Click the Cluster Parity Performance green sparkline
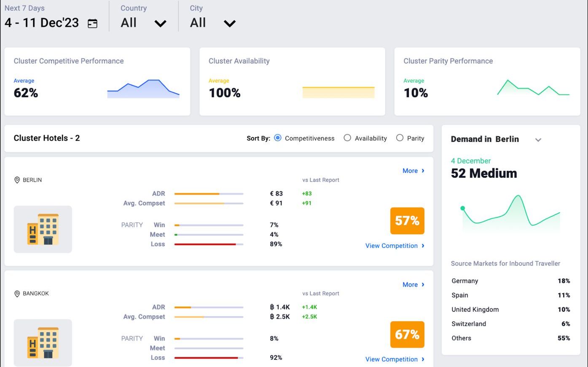588x367 pixels. tap(533, 88)
